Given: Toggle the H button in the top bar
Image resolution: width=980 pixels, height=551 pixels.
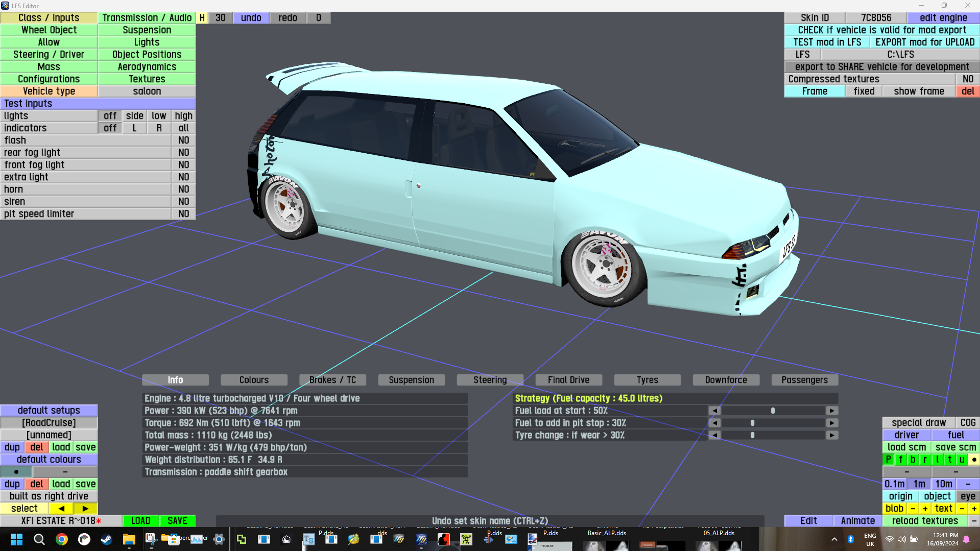Looking at the screenshot, I should pos(202,18).
